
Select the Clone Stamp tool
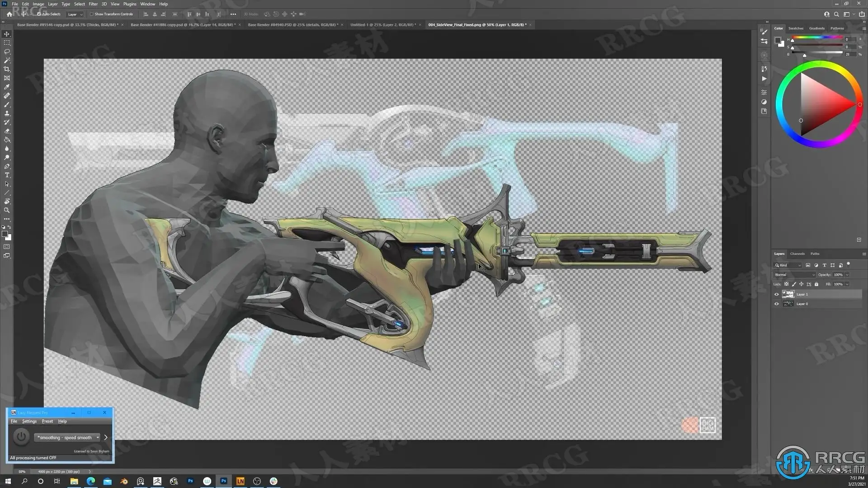point(7,113)
